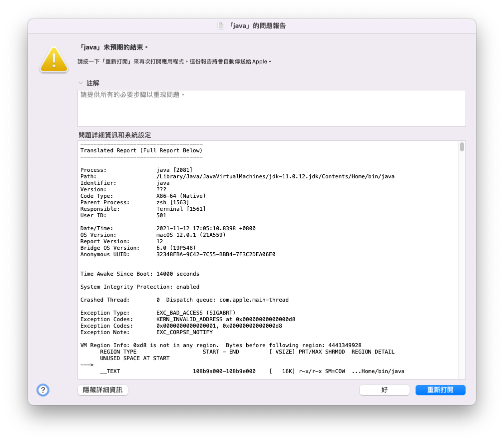This screenshot has width=504, height=442.
Task: Click the 問題詳細資訊和系統設定 heading
Action: click(x=115, y=135)
